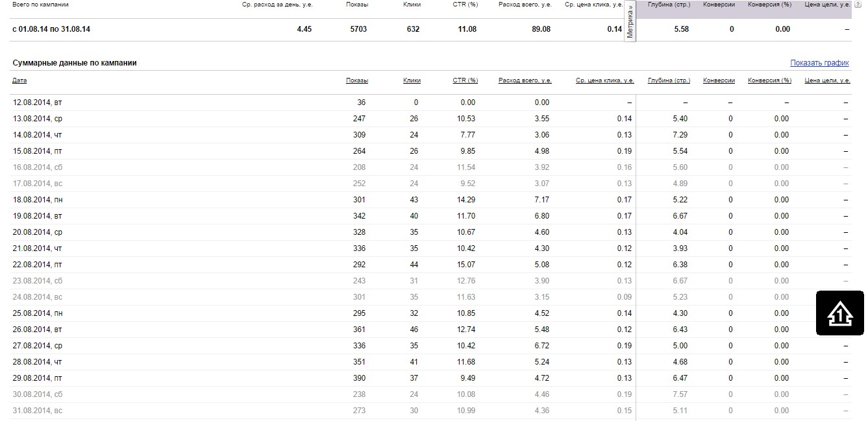Click the Суммарные данные по кампании heading
Image resolution: width=868 pixels, height=421 pixels.
point(75,63)
